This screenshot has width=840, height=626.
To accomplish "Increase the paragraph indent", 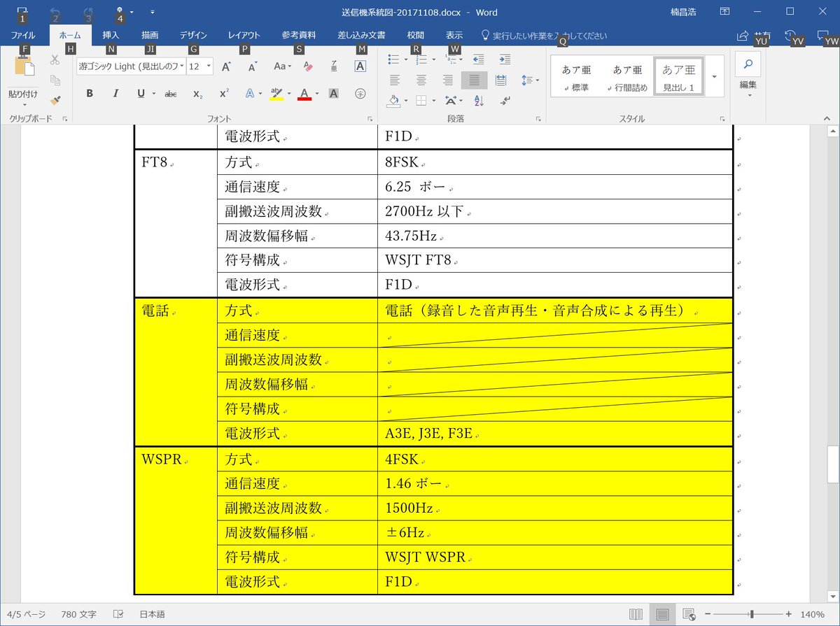I will [x=505, y=59].
